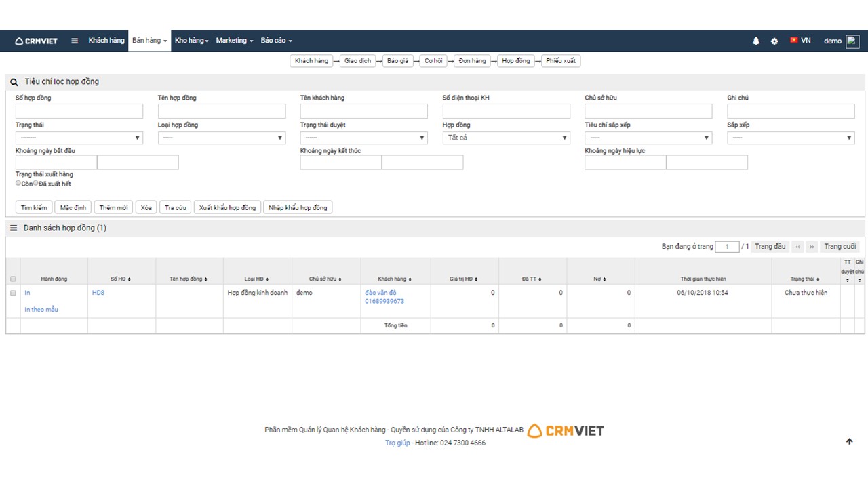Click the notification bell icon

(755, 41)
